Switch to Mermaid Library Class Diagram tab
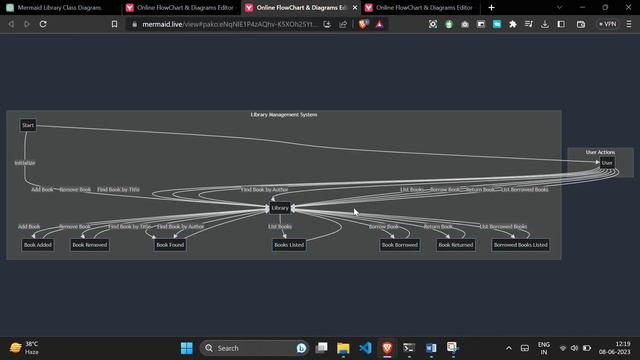Image resolution: width=640 pixels, height=360 pixels. pyautogui.click(x=60, y=7)
